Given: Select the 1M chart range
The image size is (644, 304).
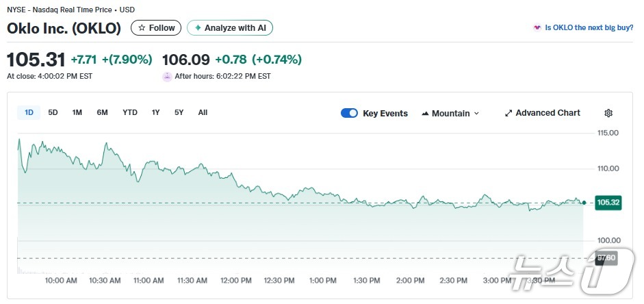Looking at the screenshot, I should pos(77,112).
